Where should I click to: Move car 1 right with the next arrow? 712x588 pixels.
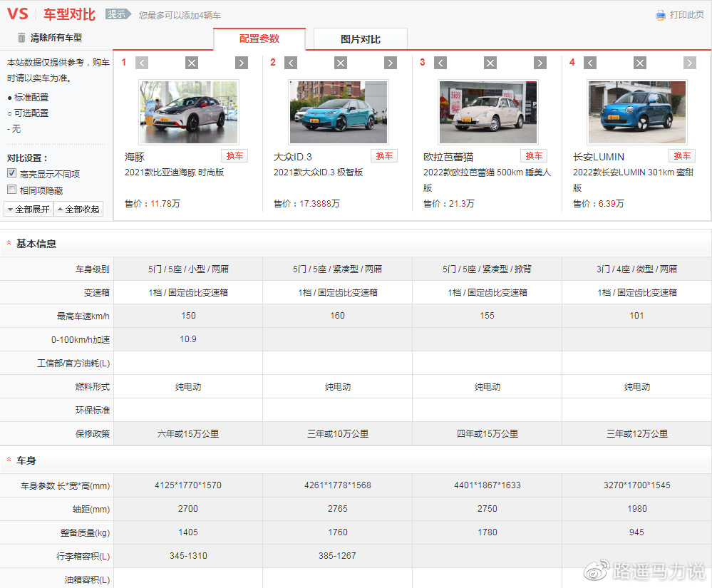tap(241, 63)
